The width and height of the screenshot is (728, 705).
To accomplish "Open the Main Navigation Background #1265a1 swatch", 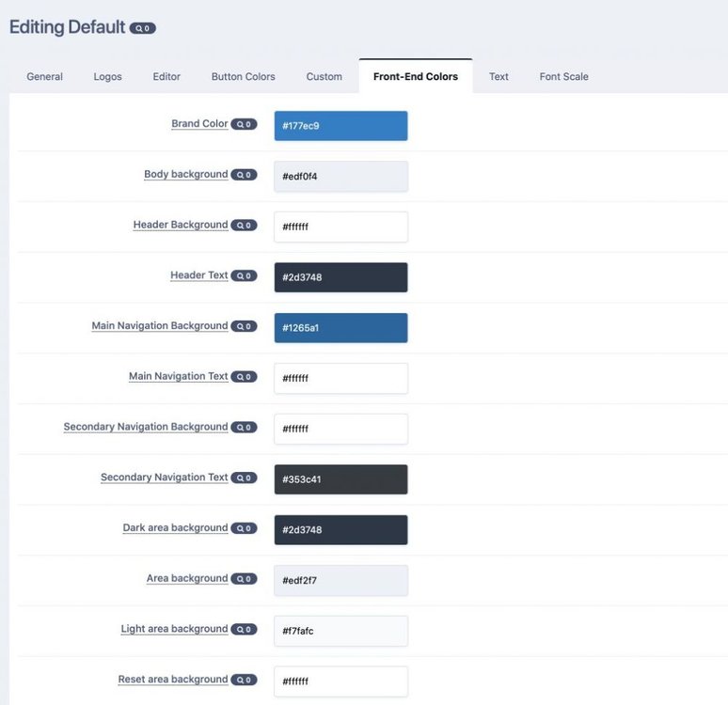I will pyautogui.click(x=340, y=328).
